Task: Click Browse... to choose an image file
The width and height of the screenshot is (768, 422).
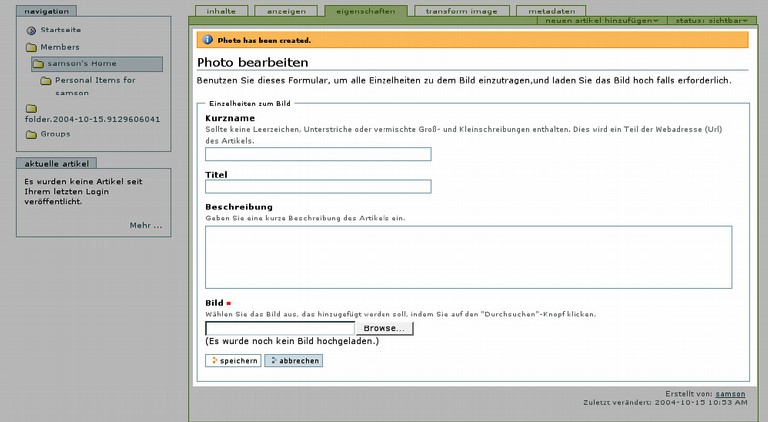Action: coord(384,328)
